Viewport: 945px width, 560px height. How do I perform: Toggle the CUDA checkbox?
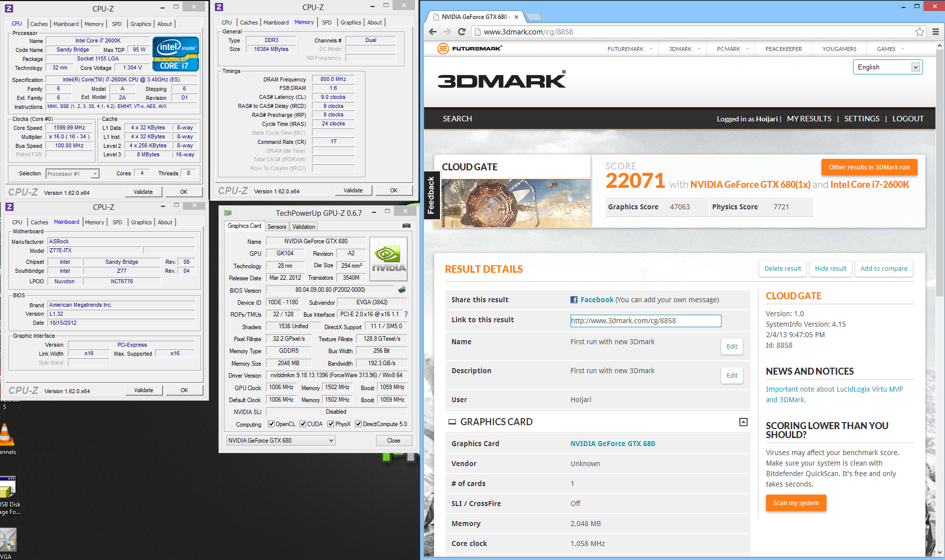302,424
